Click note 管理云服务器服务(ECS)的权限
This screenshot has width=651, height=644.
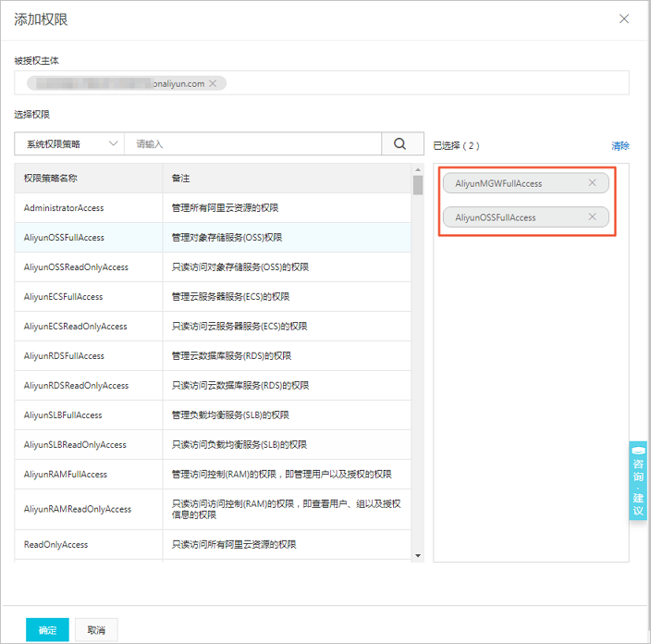point(230,297)
